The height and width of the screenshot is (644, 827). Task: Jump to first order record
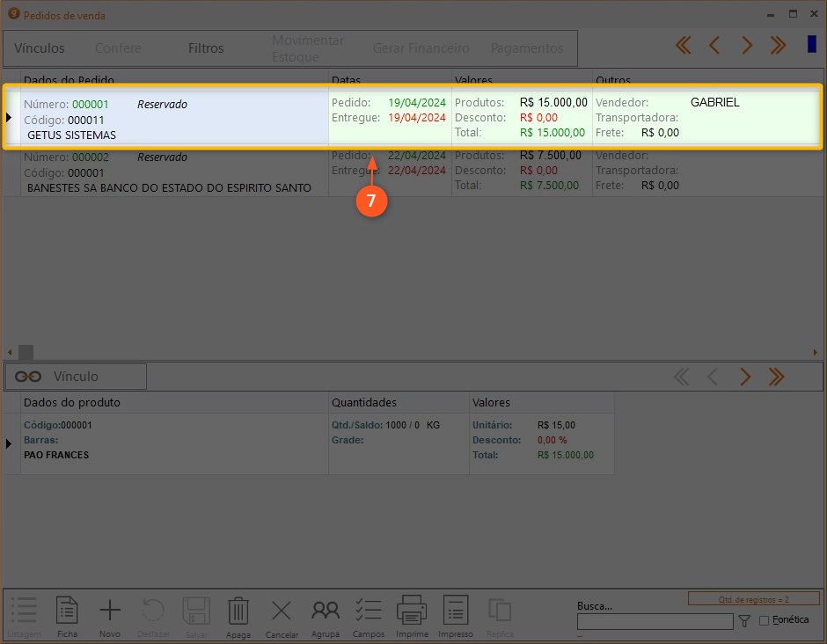(684, 46)
